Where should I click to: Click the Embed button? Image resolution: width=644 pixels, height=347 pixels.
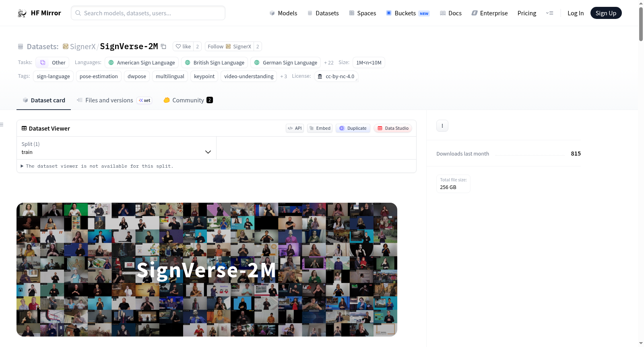pos(320,128)
